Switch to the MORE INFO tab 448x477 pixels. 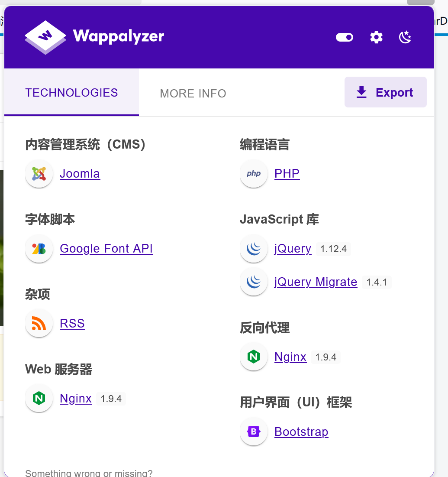pos(193,94)
